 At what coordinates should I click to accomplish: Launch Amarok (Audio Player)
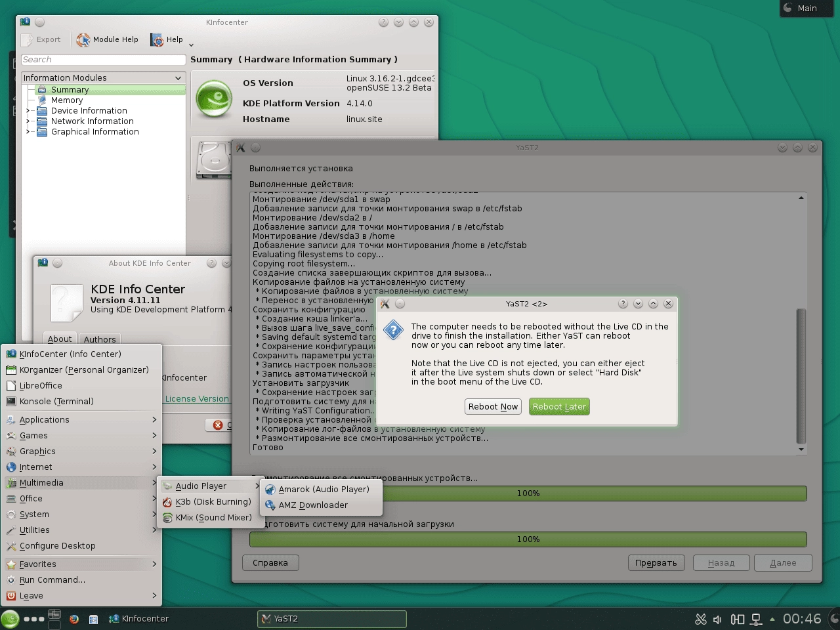coord(322,490)
